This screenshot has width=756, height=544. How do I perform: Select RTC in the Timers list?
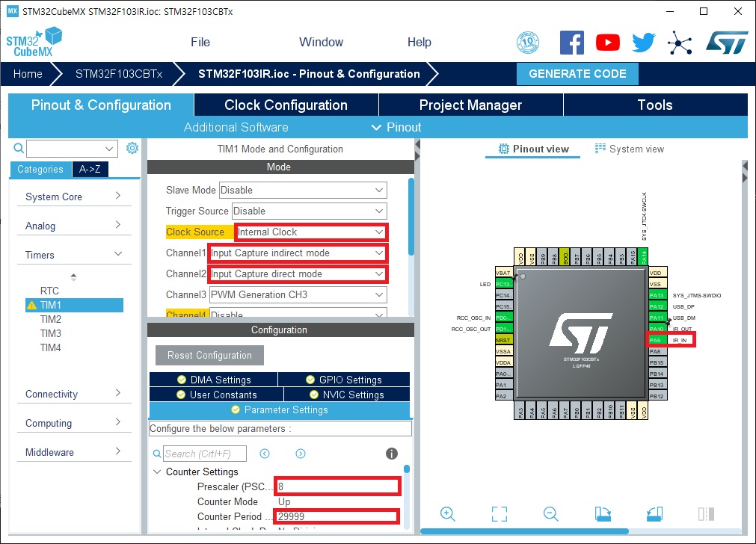tap(49, 291)
